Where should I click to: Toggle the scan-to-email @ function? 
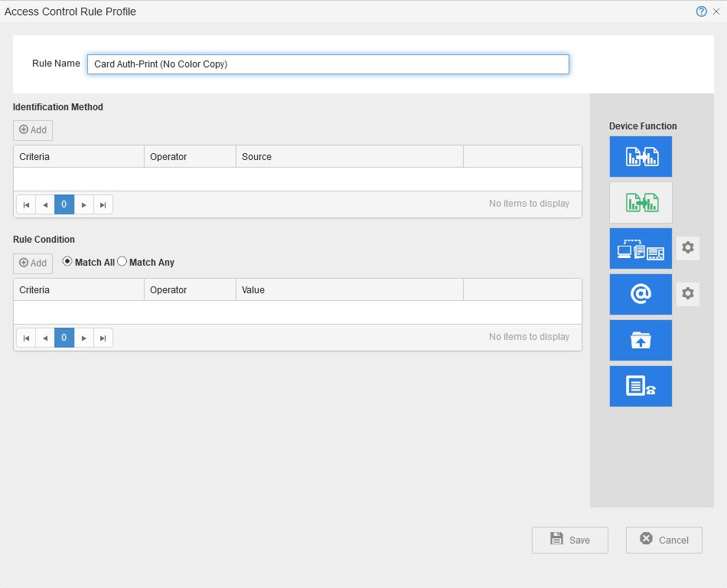[x=641, y=294]
